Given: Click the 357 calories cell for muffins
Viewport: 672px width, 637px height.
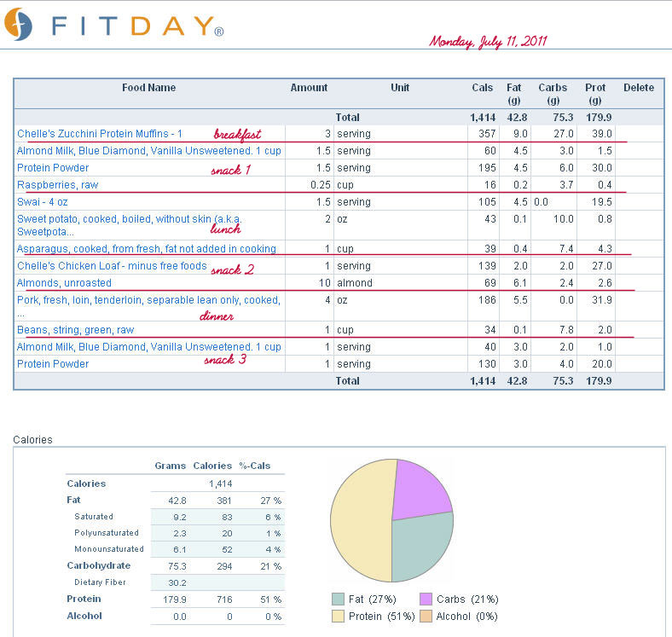Looking at the screenshot, I should [x=487, y=134].
